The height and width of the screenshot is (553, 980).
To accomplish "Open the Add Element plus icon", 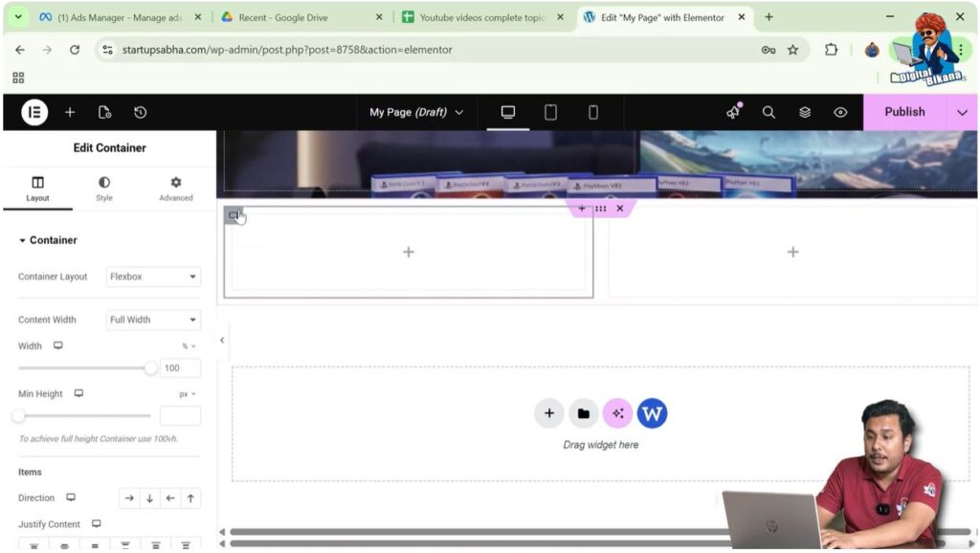I will click(x=70, y=112).
